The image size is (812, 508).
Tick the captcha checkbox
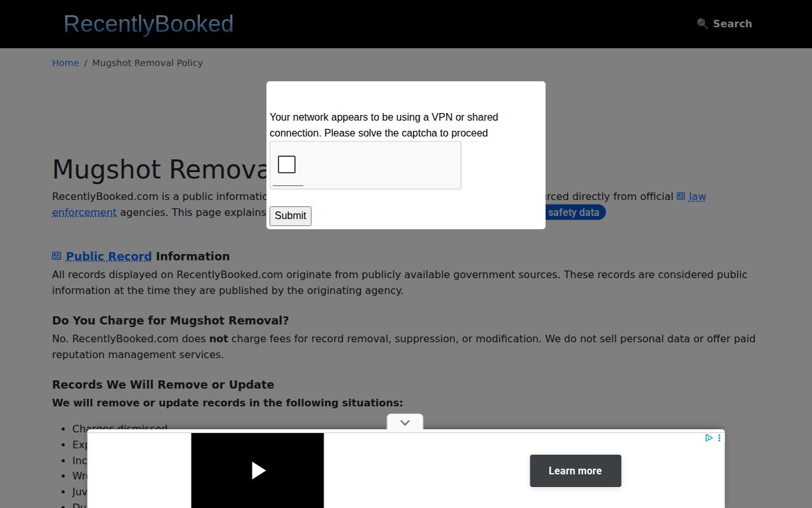pos(287,164)
